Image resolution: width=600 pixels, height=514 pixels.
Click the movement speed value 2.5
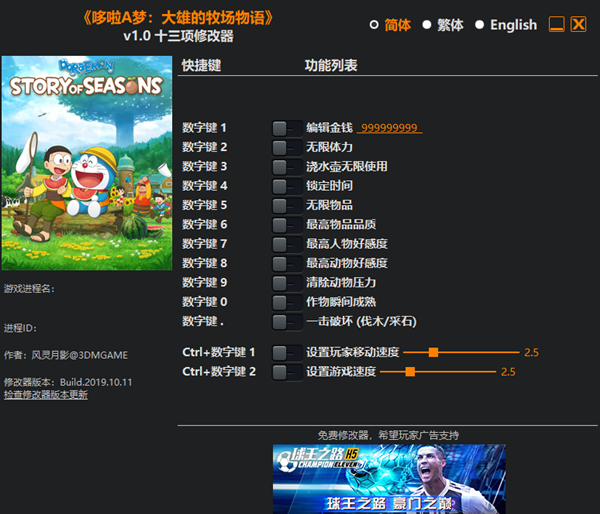click(x=531, y=352)
